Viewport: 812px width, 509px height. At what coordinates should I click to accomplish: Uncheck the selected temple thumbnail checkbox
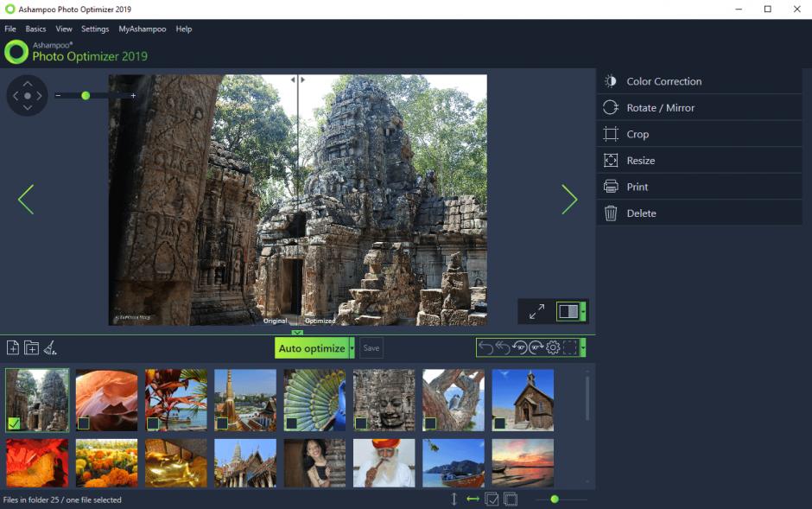[14, 423]
